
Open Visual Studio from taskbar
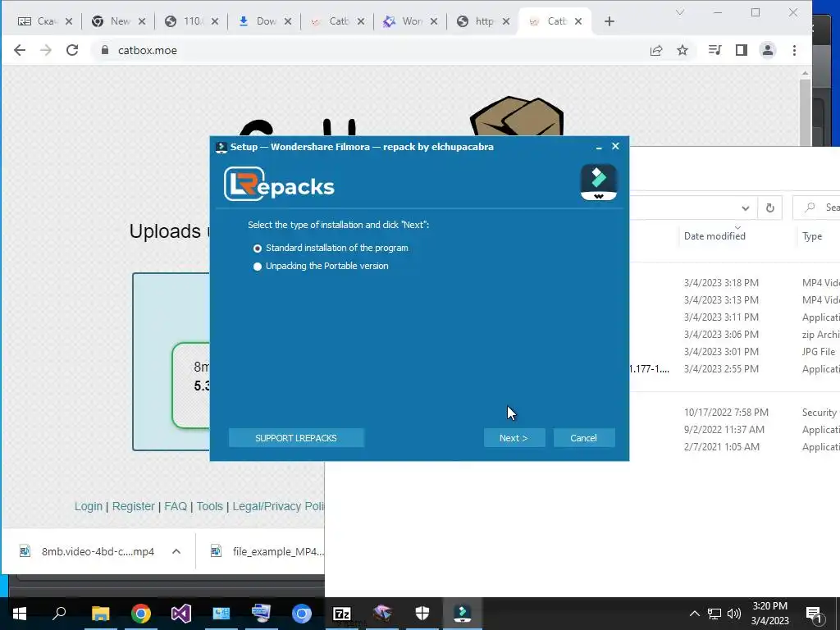pos(181,614)
